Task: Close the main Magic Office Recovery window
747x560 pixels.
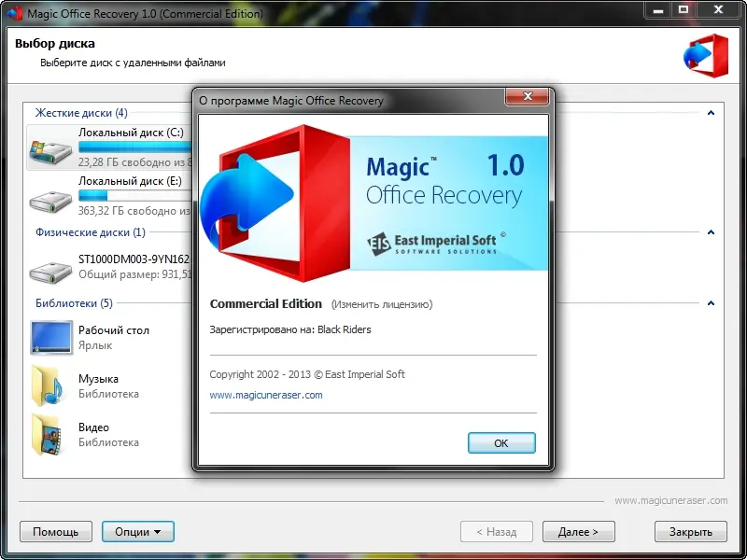Action: click(x=718, y=10)
